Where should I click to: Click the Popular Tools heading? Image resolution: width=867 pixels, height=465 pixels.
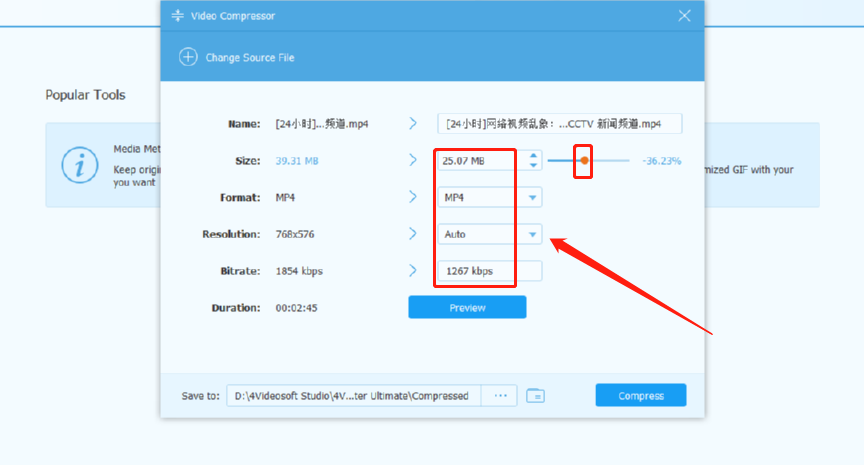[85, 95]
